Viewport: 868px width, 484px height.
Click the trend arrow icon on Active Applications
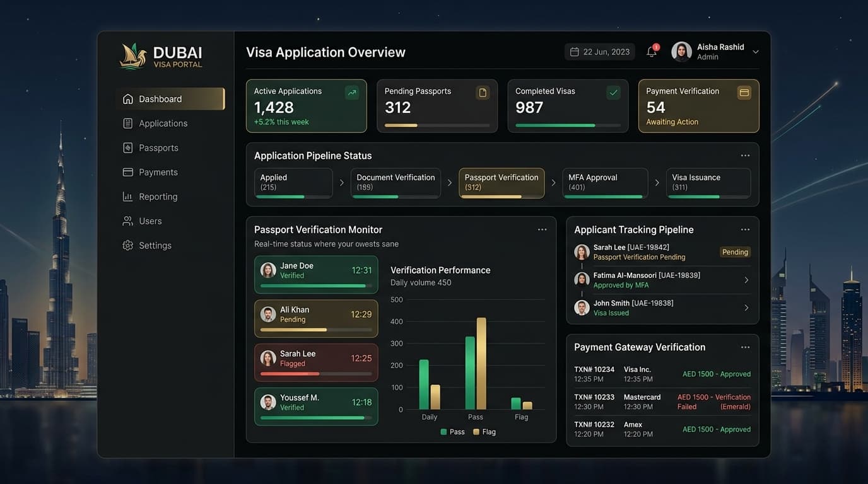pos(352,93)
